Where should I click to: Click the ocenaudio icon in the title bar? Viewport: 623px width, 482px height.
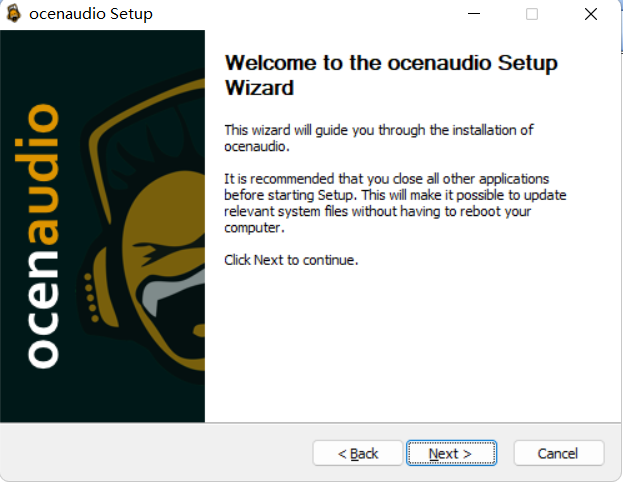pos(14,15)
